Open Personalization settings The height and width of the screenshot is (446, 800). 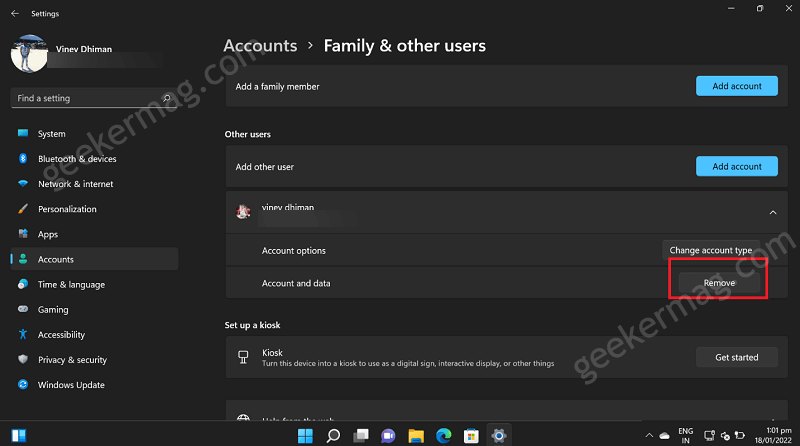pyautogui.click(x=94, y=209)
